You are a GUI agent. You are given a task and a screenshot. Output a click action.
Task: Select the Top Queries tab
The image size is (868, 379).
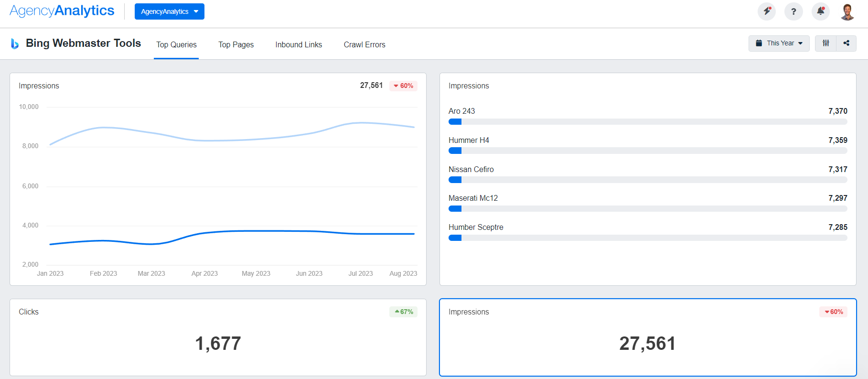[176, 44]
